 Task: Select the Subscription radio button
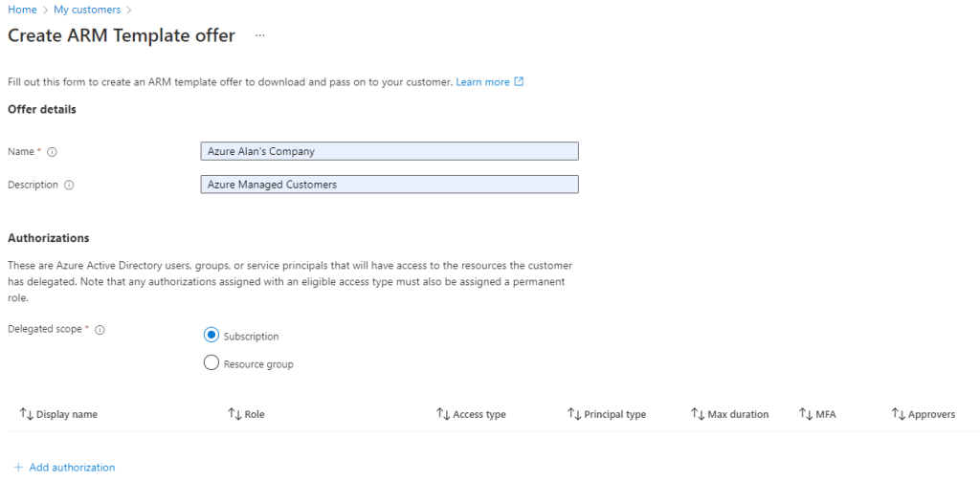pos(212,336)
